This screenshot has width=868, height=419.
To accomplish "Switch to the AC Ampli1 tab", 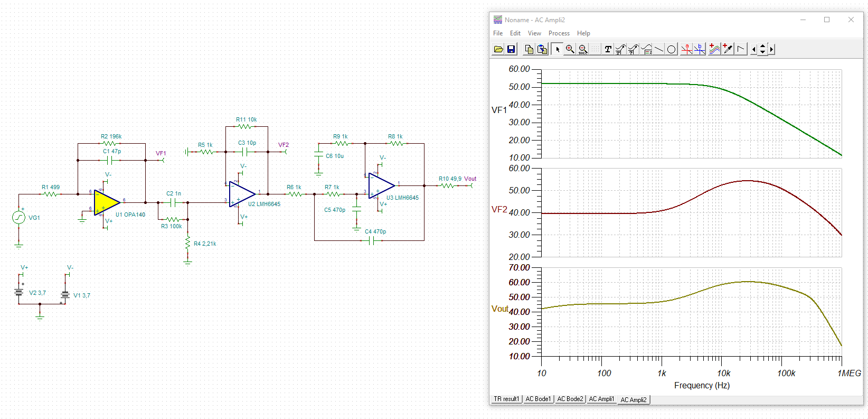I will click(x=601, y=399).
